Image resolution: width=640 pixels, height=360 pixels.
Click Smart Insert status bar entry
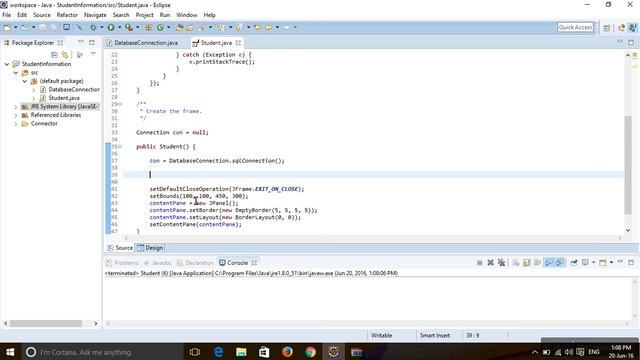click(435, 335)
